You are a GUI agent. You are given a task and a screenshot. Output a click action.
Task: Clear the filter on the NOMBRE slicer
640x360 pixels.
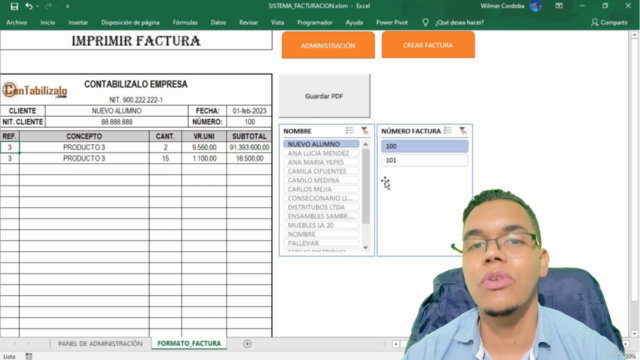(364, 131)
